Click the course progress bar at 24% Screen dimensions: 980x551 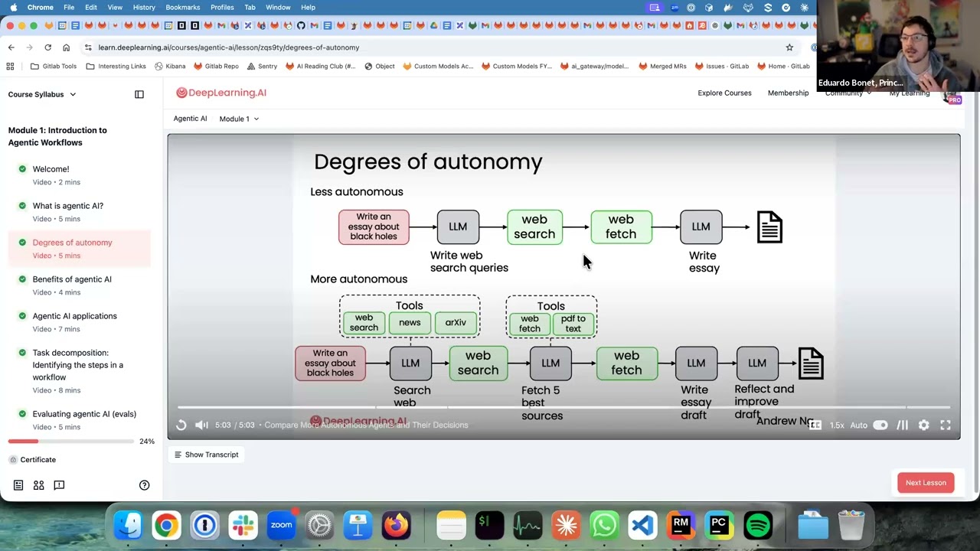point(71,442)
